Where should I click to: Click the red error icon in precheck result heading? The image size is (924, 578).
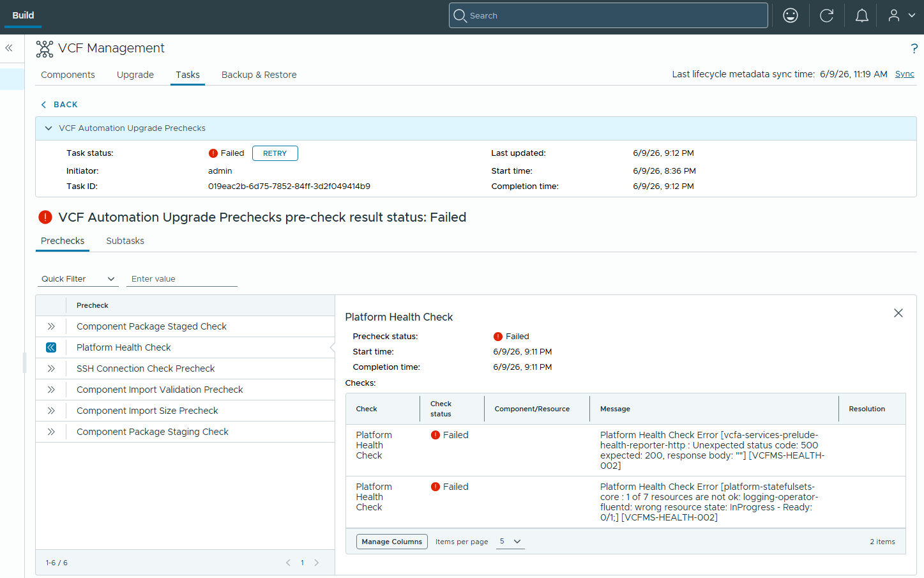coord(45,217)
